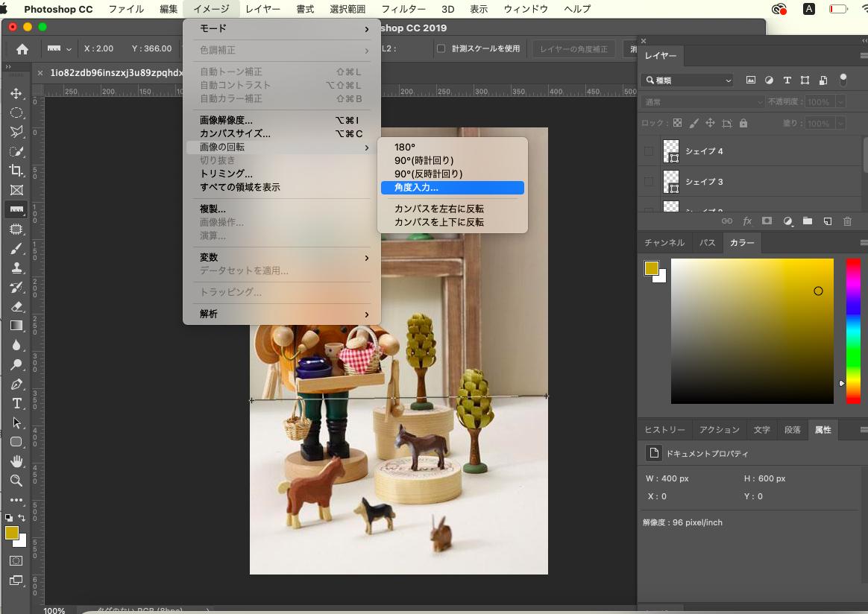Open the ruler tool preset dropdown
Screen dimensions: 868x614
pos(59,48)
